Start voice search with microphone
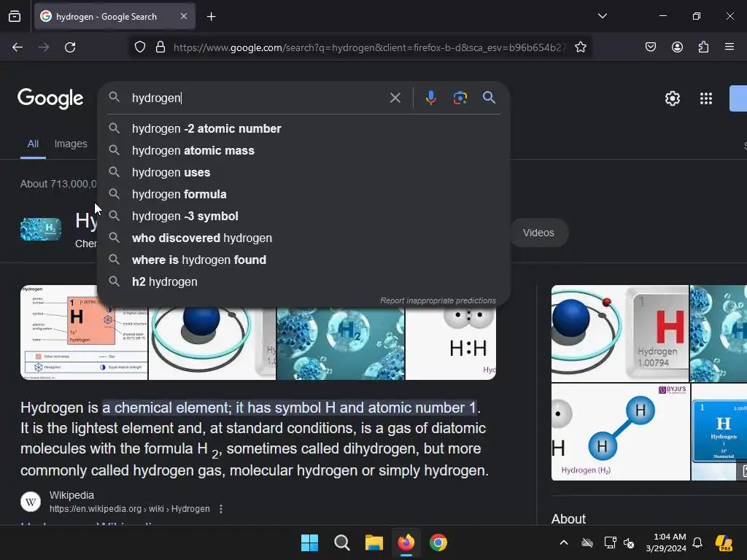Viewport: 747px width, 560px height. 430,98
